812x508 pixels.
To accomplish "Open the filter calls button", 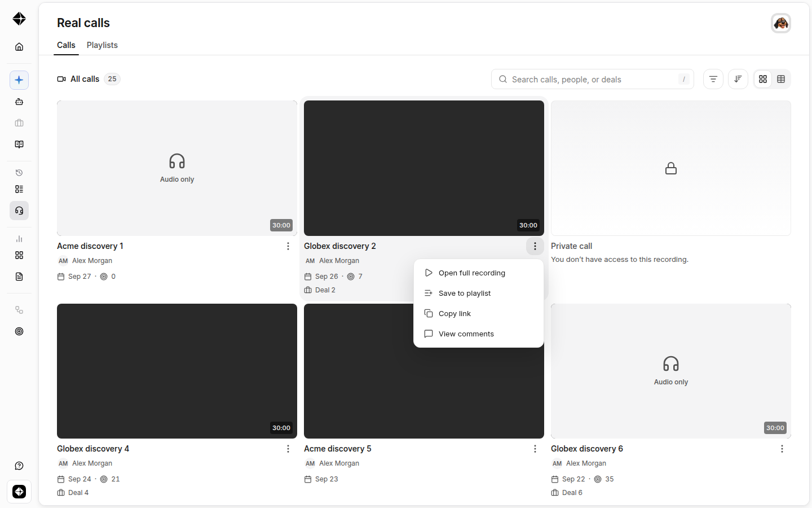I will coord(713,79).
